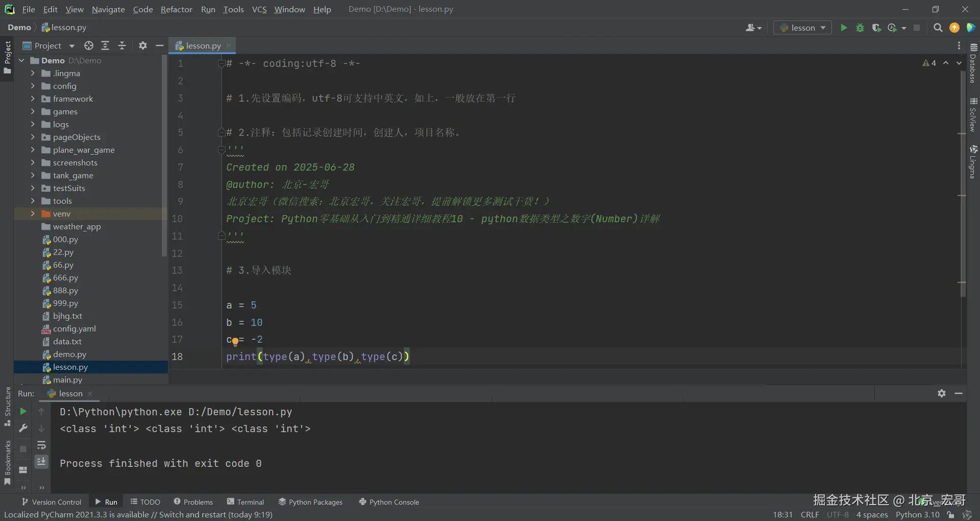Expand the games folder
Viewport: 980px width, 521px height.
33,111
